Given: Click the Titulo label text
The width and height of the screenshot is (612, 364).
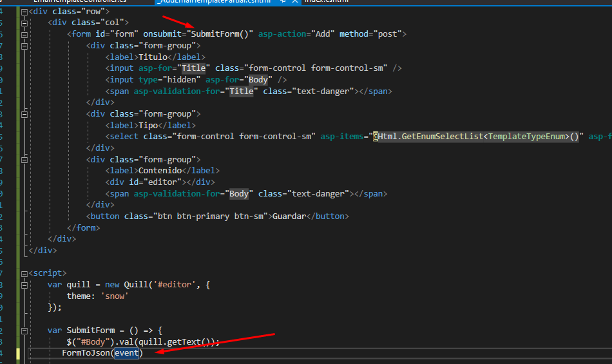Looking at the screenshot, I should (x=153, y=57).
